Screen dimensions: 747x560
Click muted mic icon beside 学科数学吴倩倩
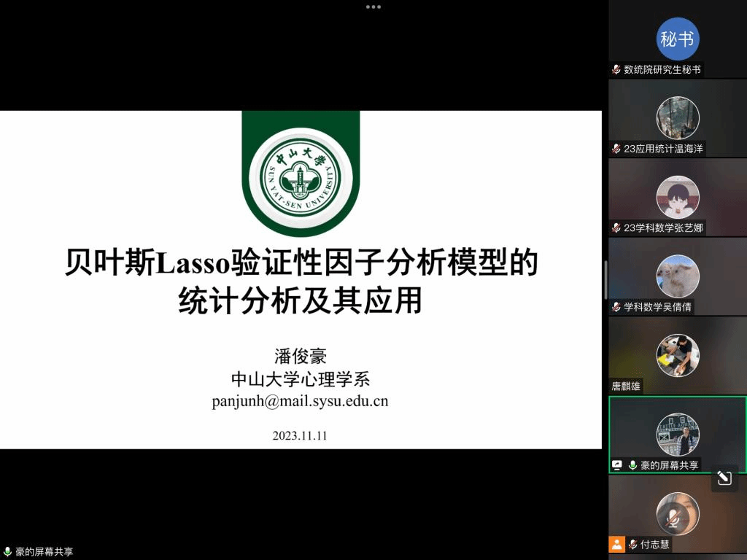(616, 307)
